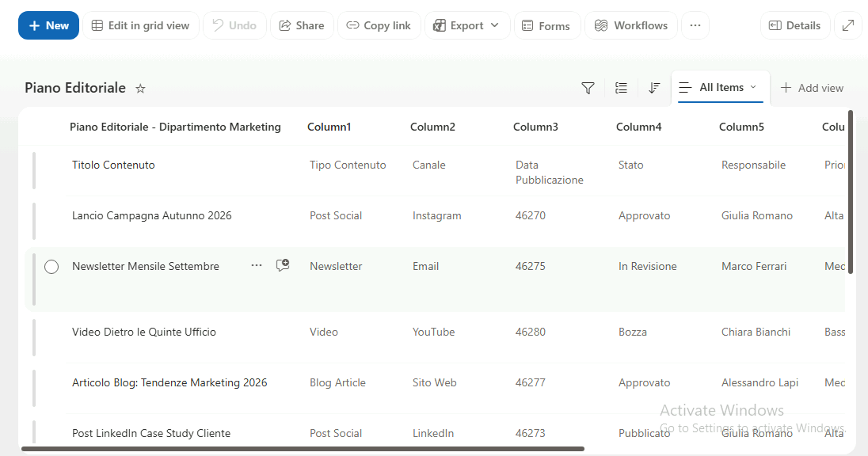Click the New item button
Viewport: 868px width, 456px height.
tap(49, 25)
